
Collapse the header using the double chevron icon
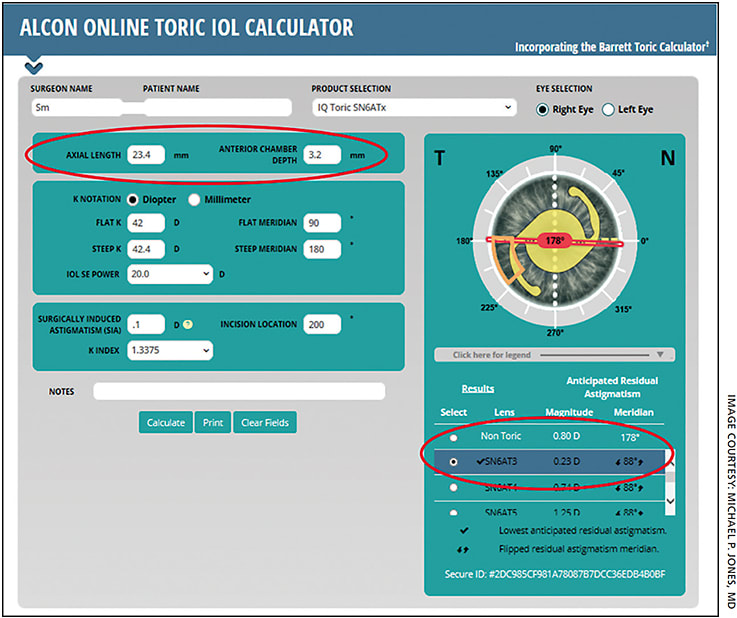(x=34, y=66)
